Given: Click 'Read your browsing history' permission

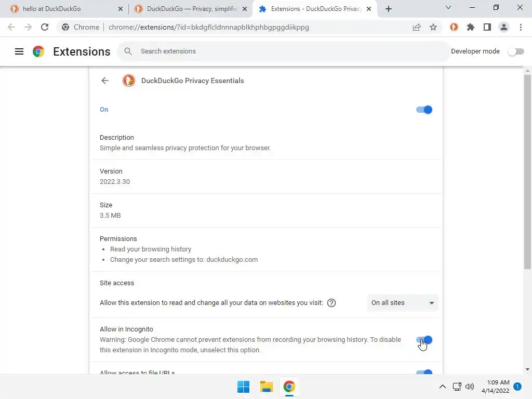Looking at the screenshot, I should [x=151, y=249].
